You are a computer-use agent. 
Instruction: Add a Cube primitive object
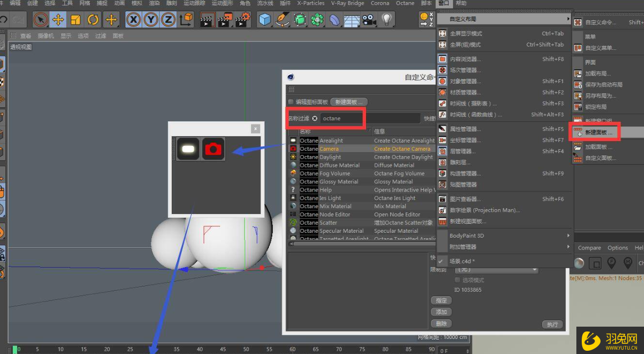pyautogui.click(x=265, y=20)
